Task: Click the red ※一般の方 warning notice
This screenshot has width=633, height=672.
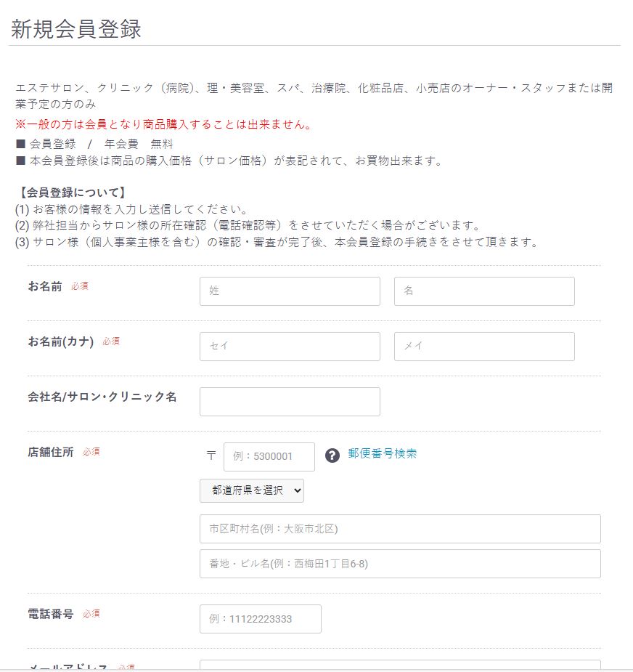Action: coord(164,124)
